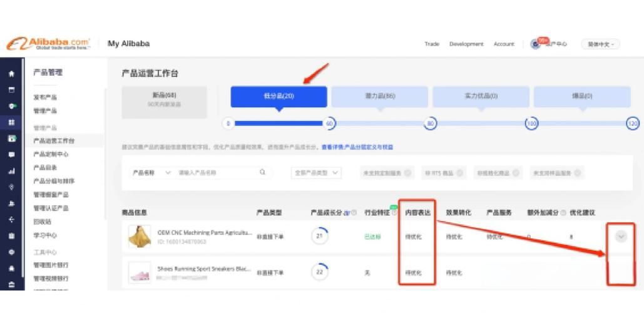Click the growth score circle showing 22
The height and width of the screenshot is (313, 644).
coord(319,272)
